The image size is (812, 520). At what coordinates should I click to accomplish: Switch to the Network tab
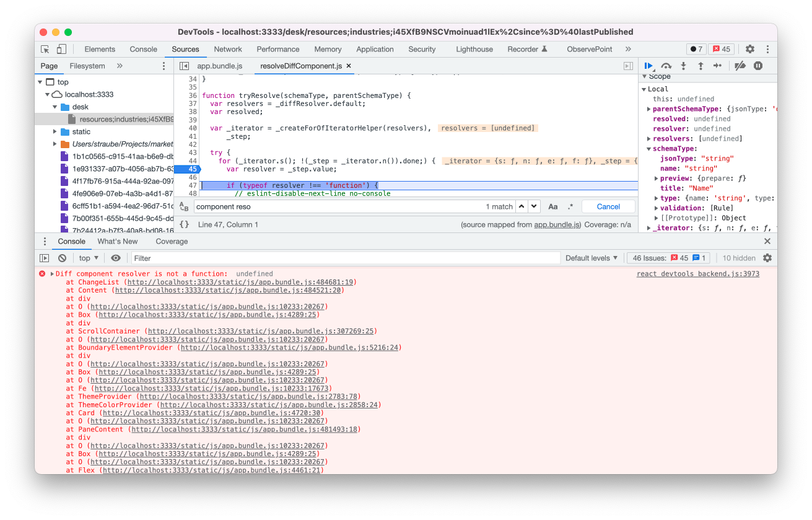[x=228, y=49]
